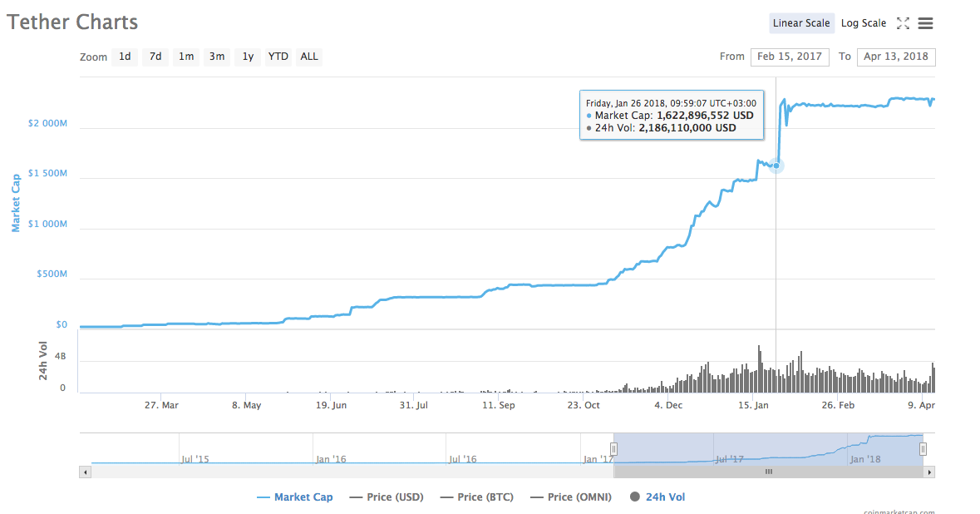Toggle Price (USD) series in legend
The image size is (980, 514).
[387, 497]
